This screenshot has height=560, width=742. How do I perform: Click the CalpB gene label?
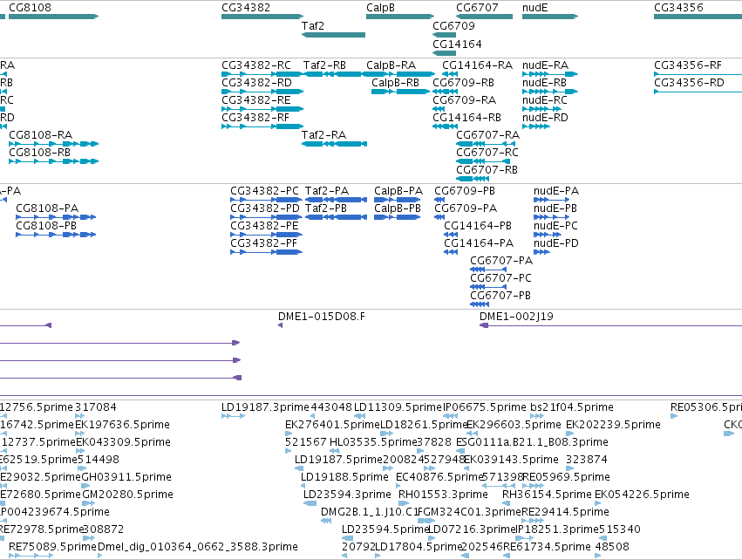click(x=380, y=8)
